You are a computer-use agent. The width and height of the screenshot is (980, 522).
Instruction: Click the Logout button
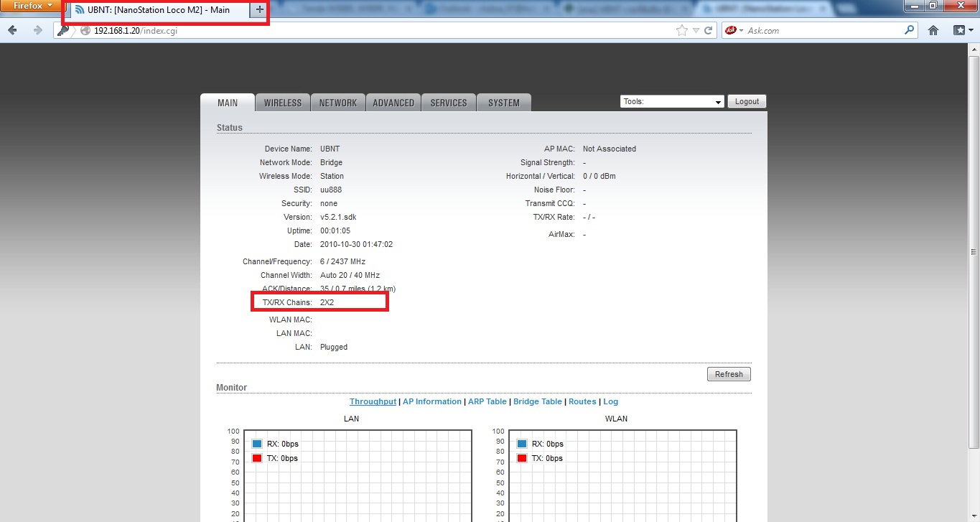747,102
